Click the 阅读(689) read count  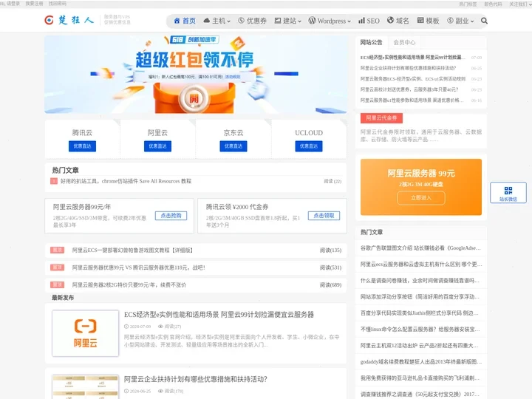click(330, 285)
